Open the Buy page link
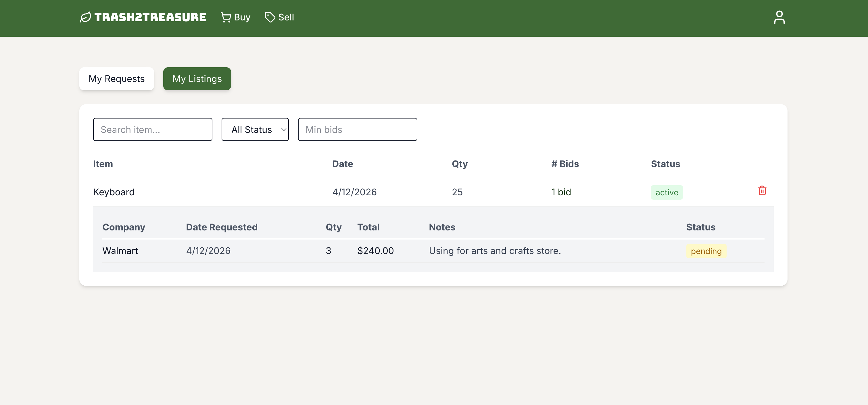 click(x=242, y=17)
